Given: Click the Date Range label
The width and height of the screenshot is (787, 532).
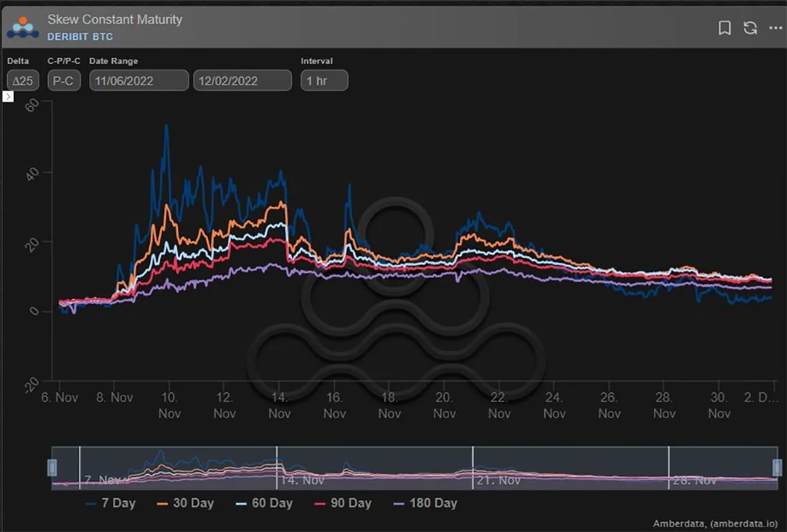Looking at the screenshot, I should (x=113, y=61).
